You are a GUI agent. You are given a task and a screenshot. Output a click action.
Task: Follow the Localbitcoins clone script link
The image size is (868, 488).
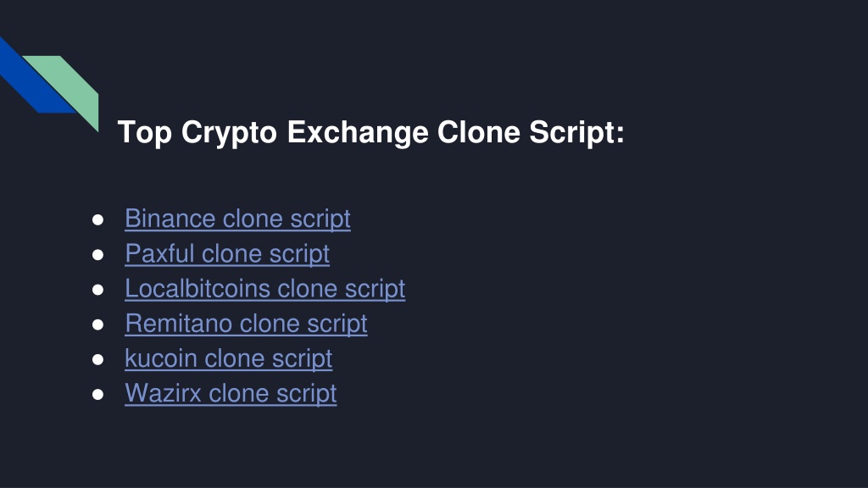pyautogui.click(x=264, y=288)
